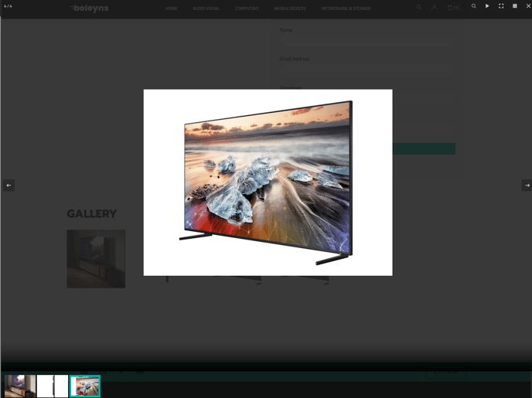Toggle the thumbnails grid icon
This screenshot has height=398, width=532.
(515, 6)
